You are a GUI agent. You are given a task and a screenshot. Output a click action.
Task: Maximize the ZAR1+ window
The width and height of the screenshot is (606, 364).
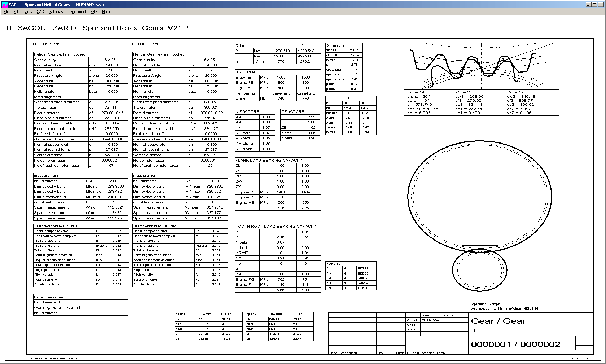click(594, 5)
